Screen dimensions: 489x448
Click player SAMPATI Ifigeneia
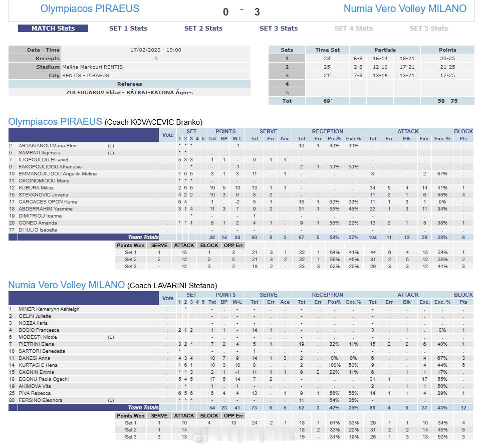click(39, 152)
